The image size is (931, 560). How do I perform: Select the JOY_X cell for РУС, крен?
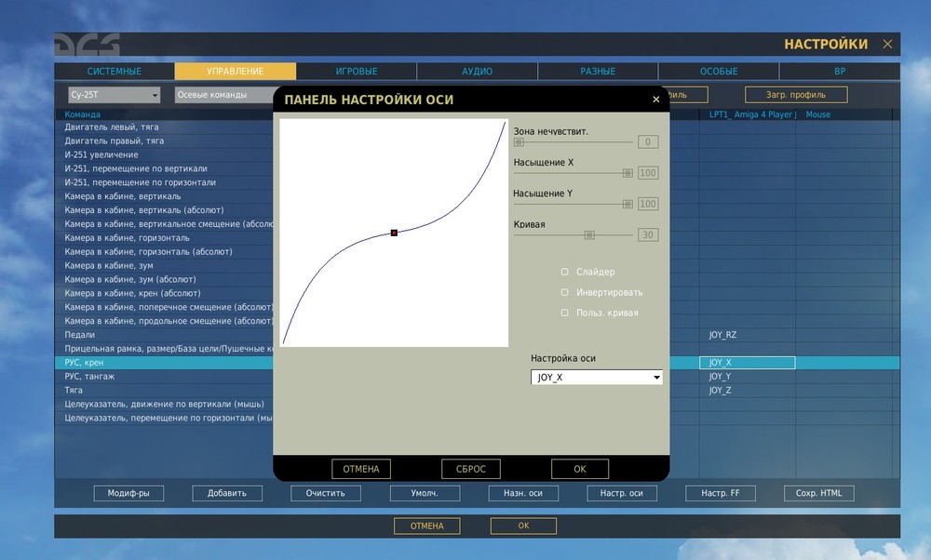coord(747,363)
